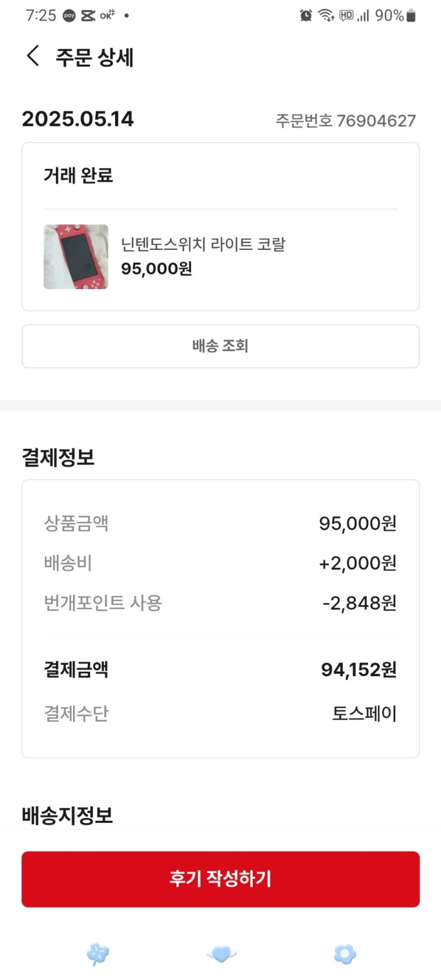Viewport: 441px width, 980px height.
Task: Tap the 결제금액 94,152원 total row
Action: click(220, 670)
